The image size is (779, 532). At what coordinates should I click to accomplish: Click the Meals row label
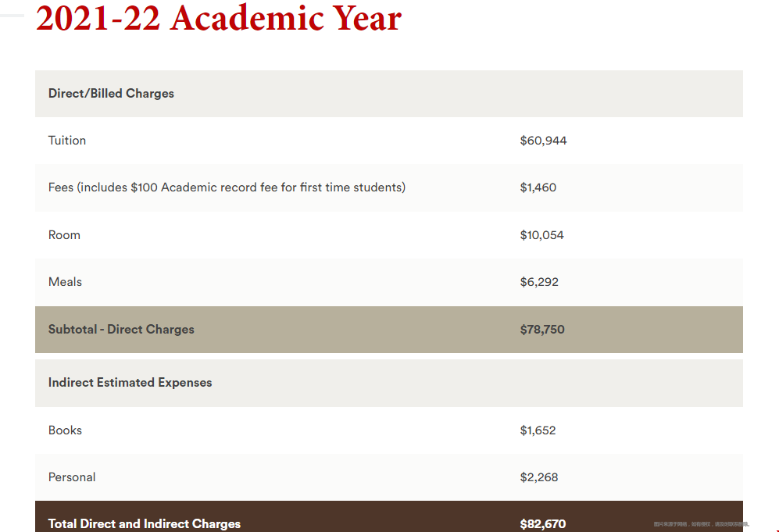(x=65, y=282)
